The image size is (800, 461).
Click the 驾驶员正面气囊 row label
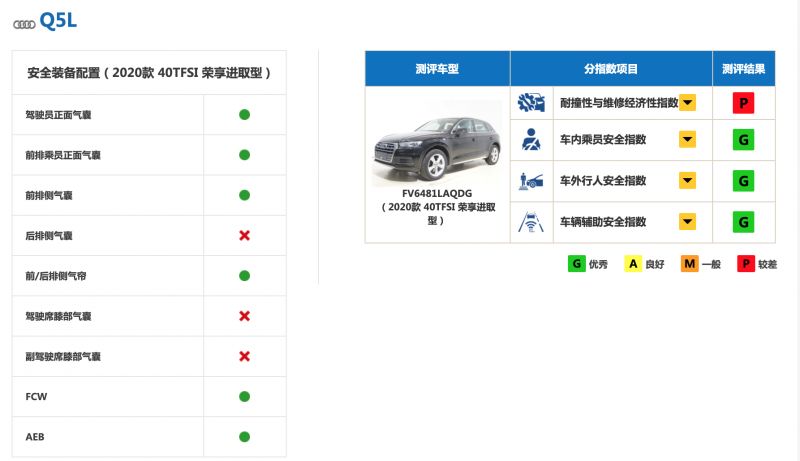[x=58, y=115]
